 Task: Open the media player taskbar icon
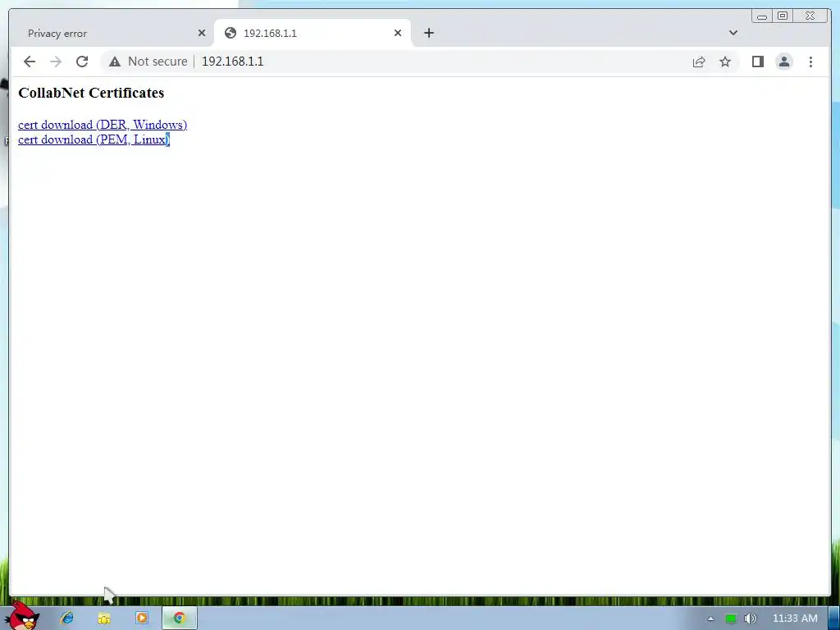[x=141, y=618]
